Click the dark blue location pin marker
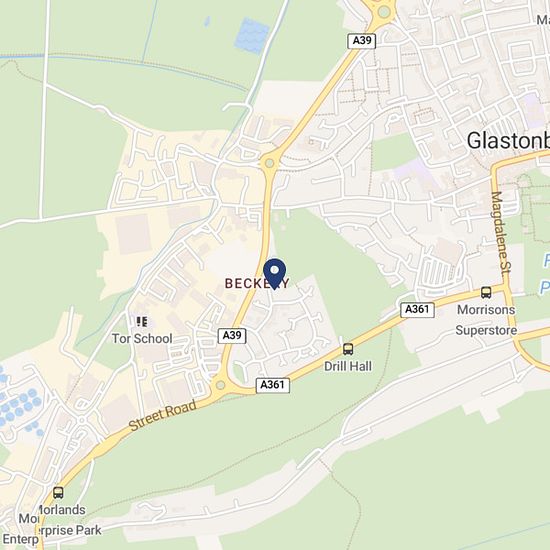This screenshot has width=550, height=550. [x=275, y=274]
